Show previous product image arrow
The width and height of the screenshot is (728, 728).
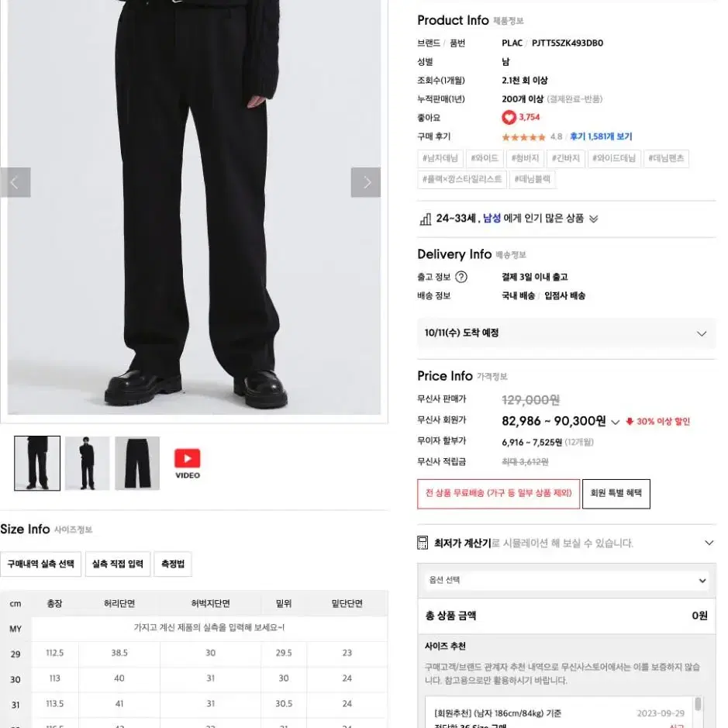[16, 182]
